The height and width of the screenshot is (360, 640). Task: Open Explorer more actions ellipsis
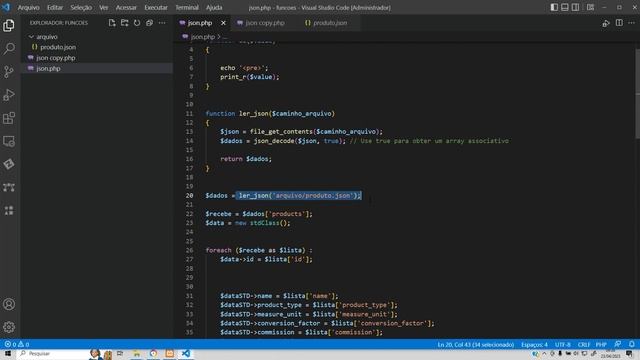click(x=162, y=23)
